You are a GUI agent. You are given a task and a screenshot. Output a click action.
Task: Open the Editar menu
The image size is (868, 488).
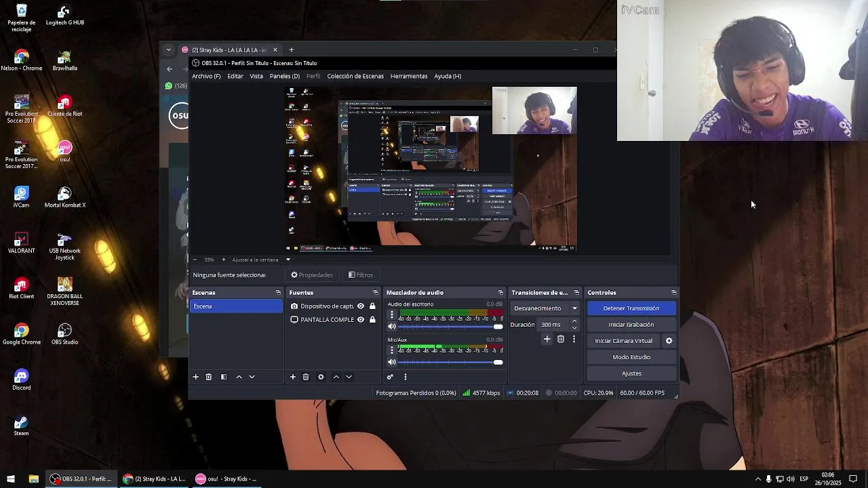click(235, 77)
